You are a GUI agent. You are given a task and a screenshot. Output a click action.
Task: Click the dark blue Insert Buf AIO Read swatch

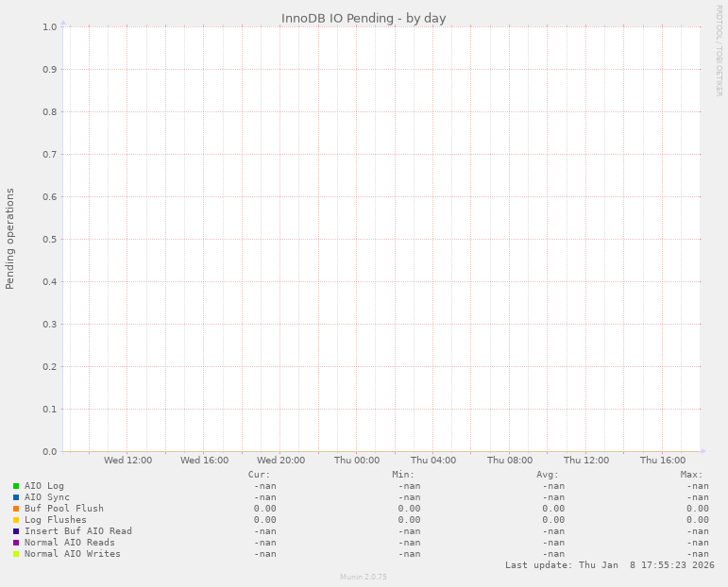[16, 531]
